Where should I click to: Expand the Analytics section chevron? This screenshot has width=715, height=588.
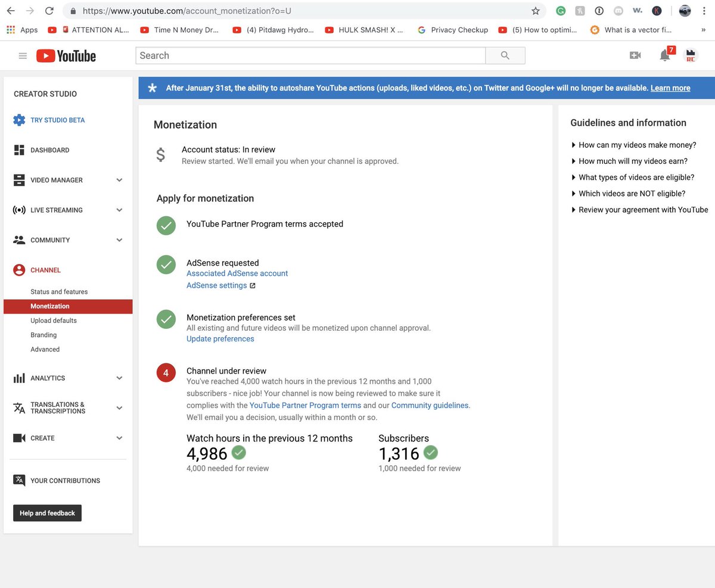click(119, 378)
